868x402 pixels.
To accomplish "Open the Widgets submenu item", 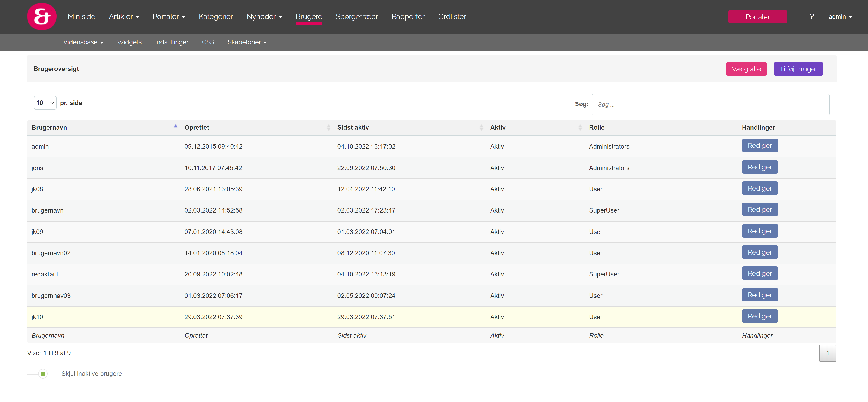I will pyautogui.click(x=129, y=42).
